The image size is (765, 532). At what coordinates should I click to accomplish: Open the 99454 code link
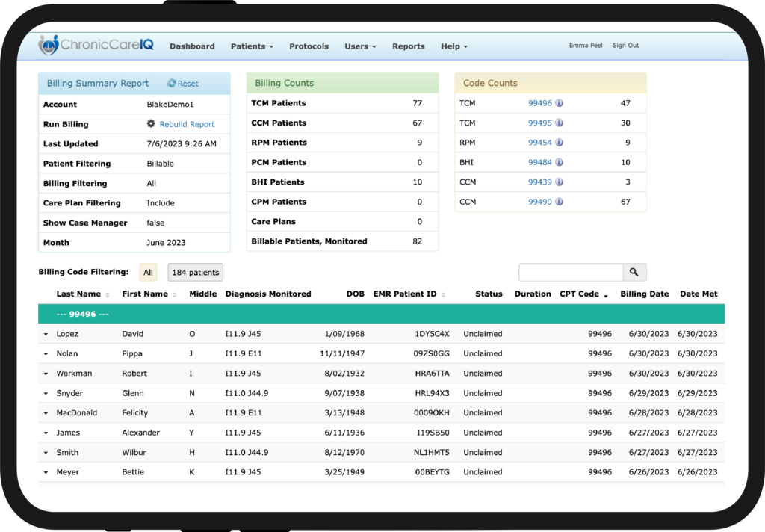coord(539,143)
